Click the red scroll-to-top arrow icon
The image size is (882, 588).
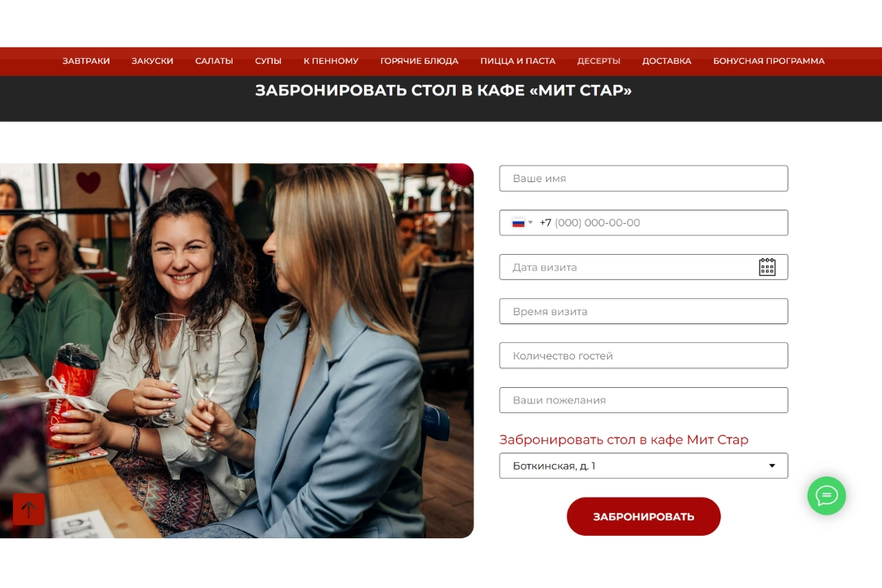[x=29, y=510]
